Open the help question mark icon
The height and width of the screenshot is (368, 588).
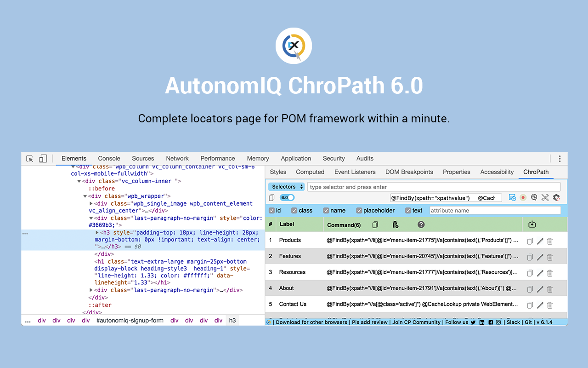coord(421,224)
